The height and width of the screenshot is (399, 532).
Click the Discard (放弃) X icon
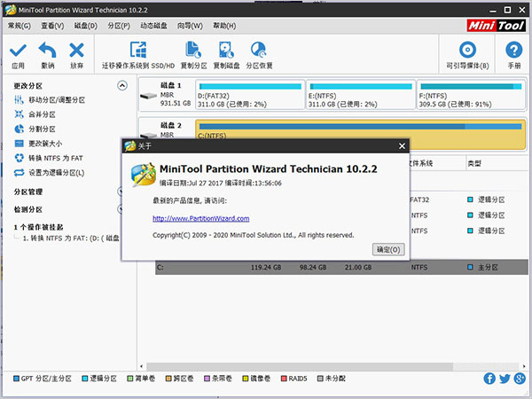click(x=76, y=51)
